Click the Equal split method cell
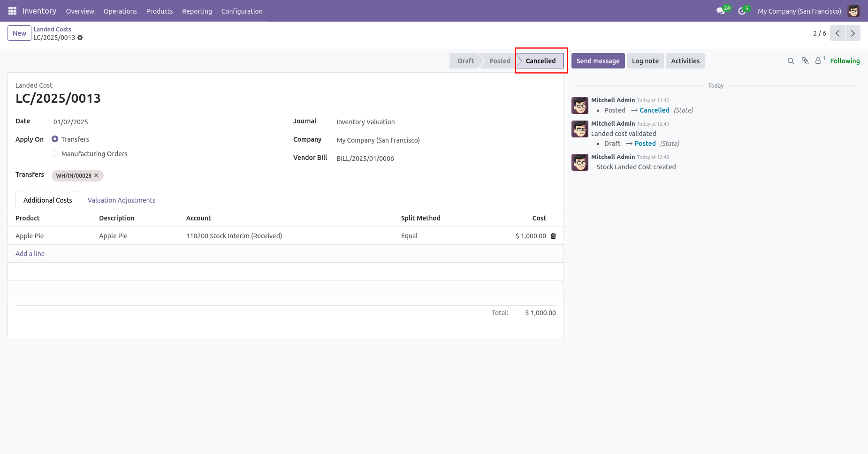The image size is (868, 454). coord(409,236)
